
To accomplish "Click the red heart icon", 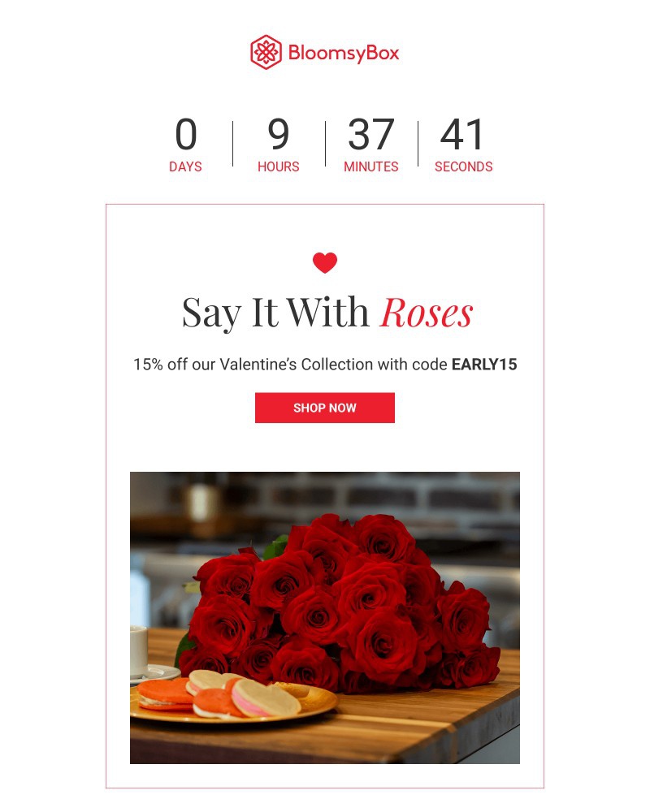I will 325,262.
